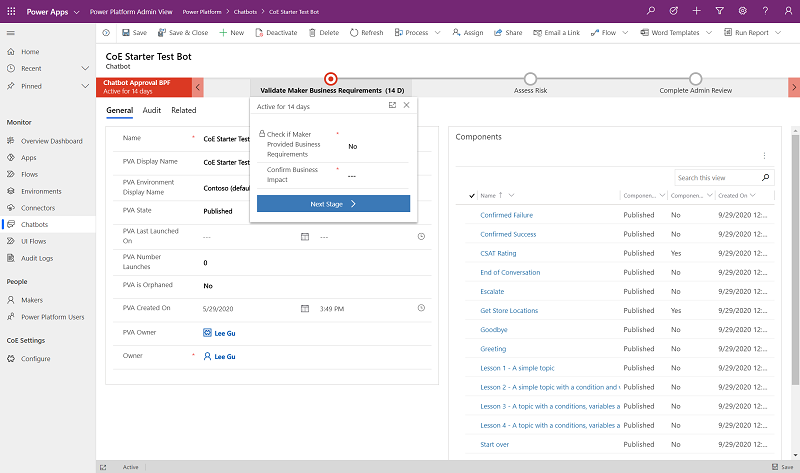Open the advanced find filter icon
Image resolution: width=800 pixels, height=473 pixels.
click(x=719, y=11)
